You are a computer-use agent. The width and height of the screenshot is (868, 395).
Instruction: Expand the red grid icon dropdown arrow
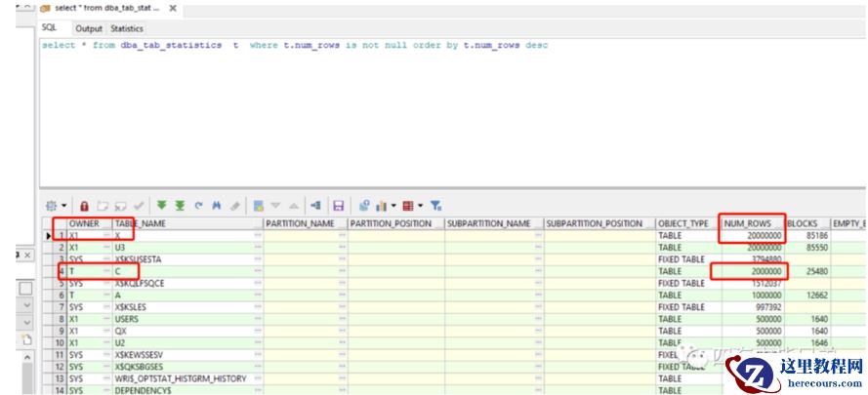tap(420, 207)
